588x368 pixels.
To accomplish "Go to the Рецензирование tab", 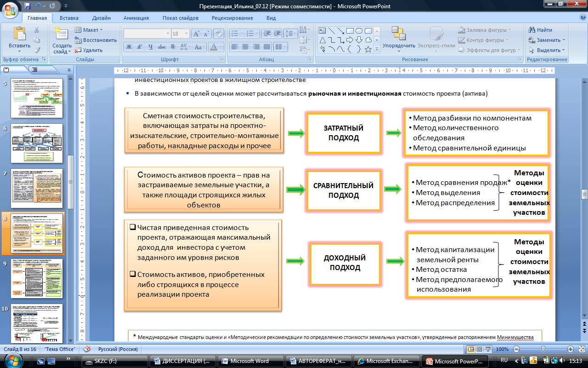I will coord(232,18).
